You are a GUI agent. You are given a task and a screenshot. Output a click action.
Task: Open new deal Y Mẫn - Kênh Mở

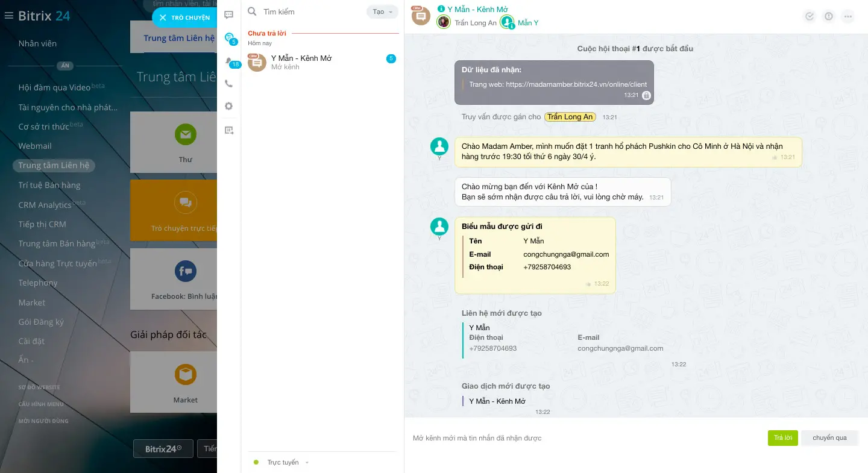click(497, 401)
